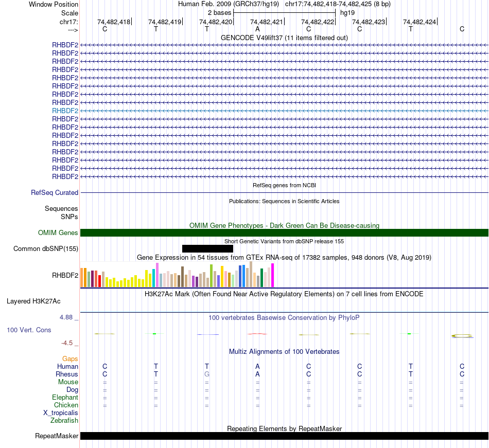Click the magenta last bar in GTEx chart

tap(272, 275)
